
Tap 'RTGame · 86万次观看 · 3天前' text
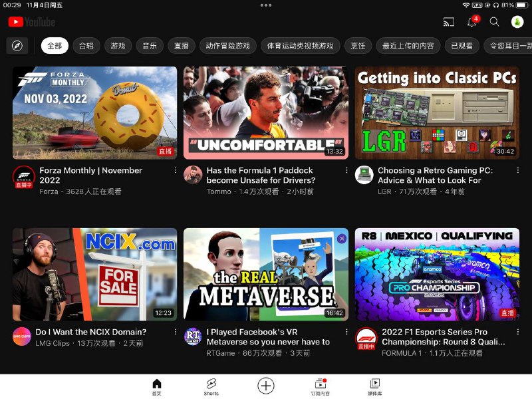click(x=258, y=353)
